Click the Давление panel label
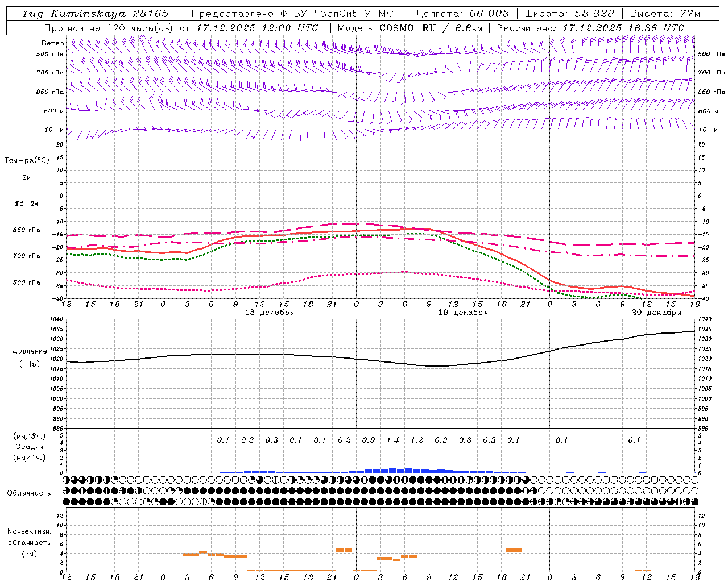This screenshot has height=582, width=728. [x=30, y=351]
